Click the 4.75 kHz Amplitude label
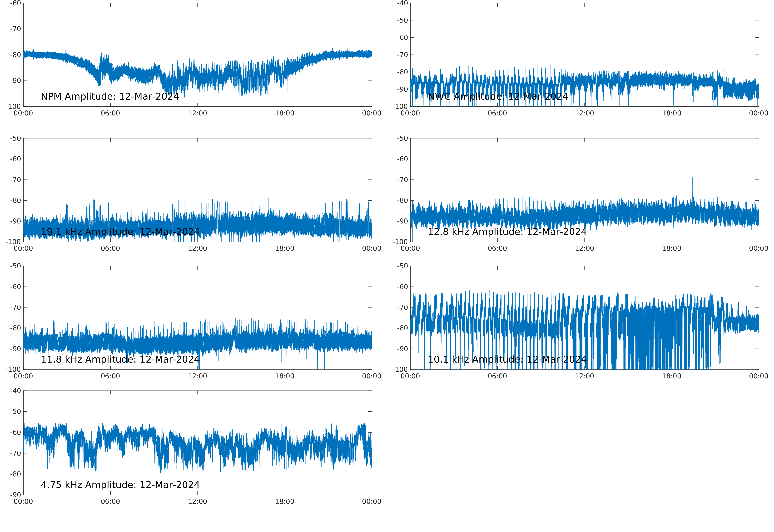 [120, 485]
